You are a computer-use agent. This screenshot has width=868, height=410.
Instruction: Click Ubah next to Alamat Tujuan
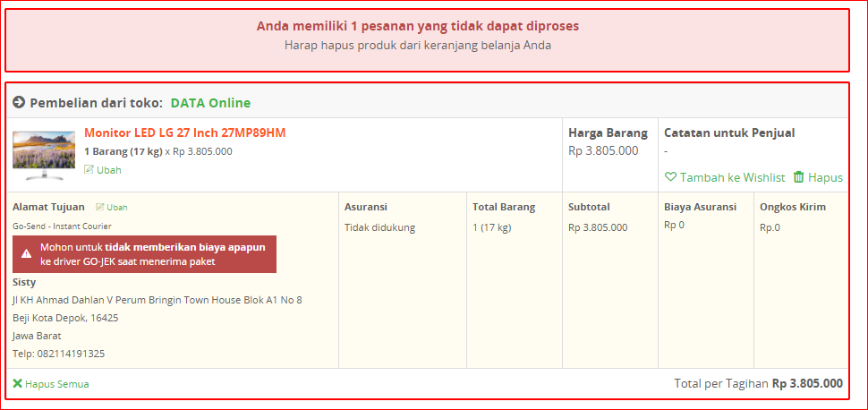tap(117, 207)
